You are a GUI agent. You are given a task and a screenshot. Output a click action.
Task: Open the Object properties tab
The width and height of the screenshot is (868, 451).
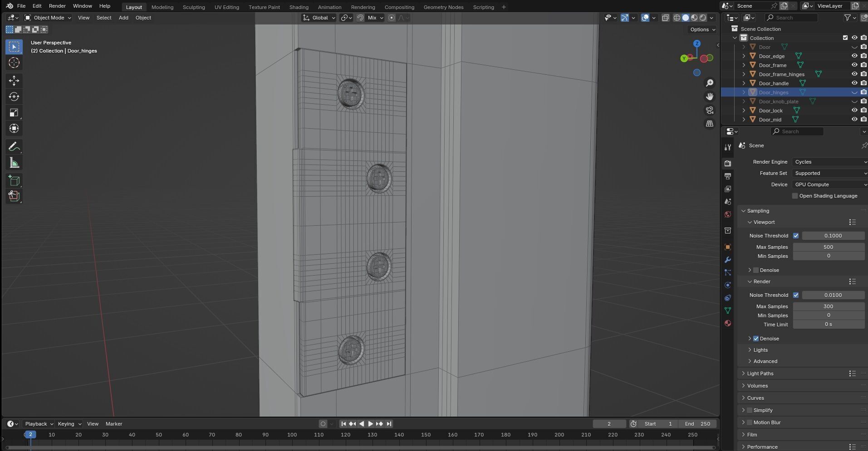coord(728,247)
